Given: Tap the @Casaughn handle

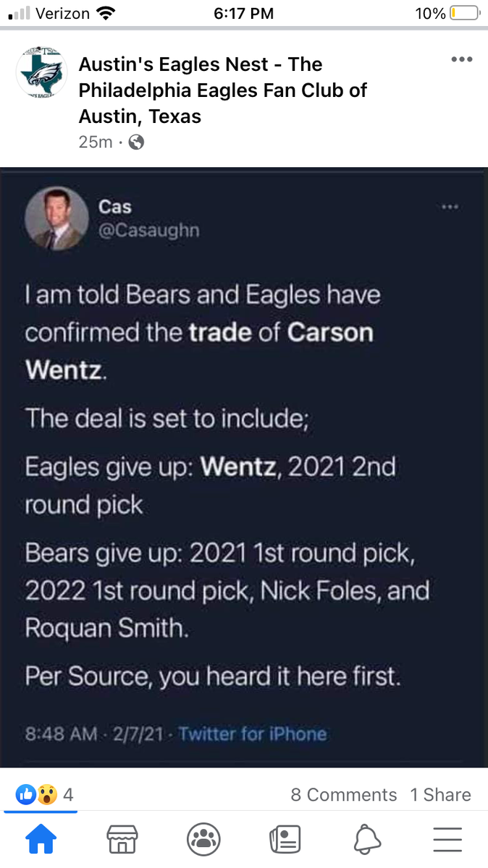Looking at the screenshot, I should 148,230.
